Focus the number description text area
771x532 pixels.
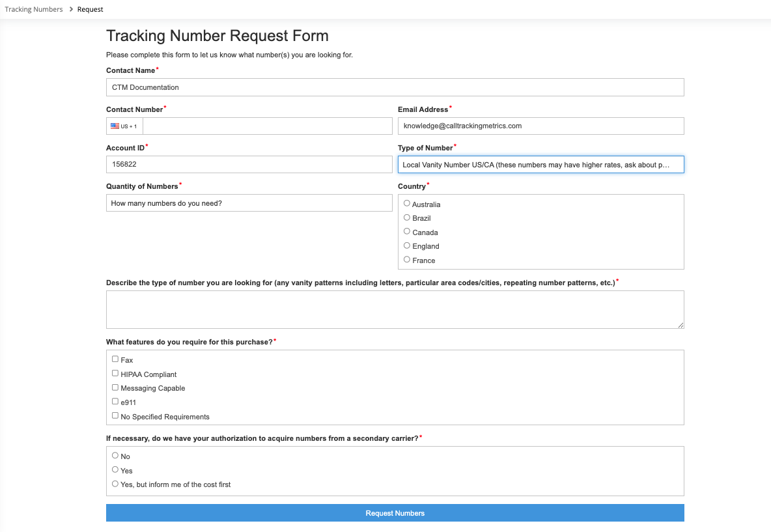(x=395, y=309)
